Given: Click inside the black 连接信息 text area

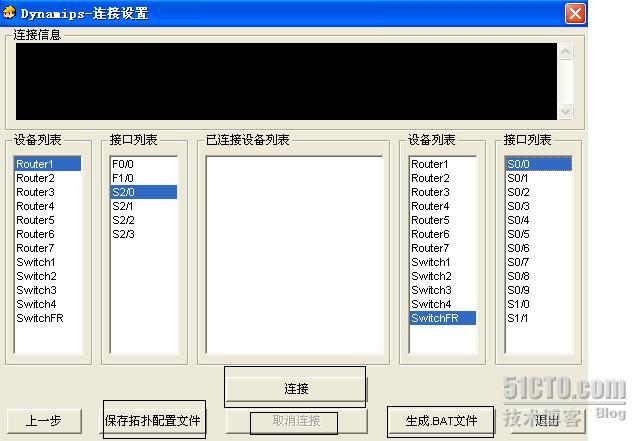Looking at the screenshot, I should (286, 81).
